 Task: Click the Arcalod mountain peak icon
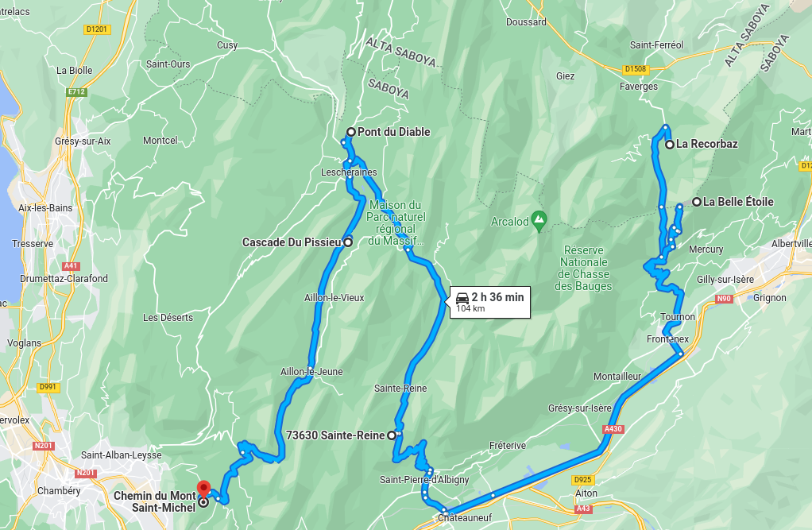pyautogui.click(x=539, y=221)
